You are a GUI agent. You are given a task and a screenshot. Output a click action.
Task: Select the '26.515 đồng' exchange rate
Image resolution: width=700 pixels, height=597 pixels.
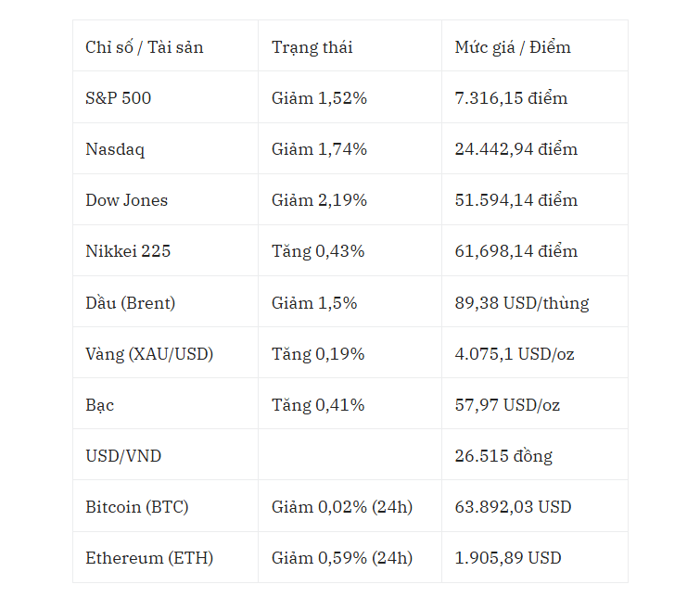click(x=503, y=455)
